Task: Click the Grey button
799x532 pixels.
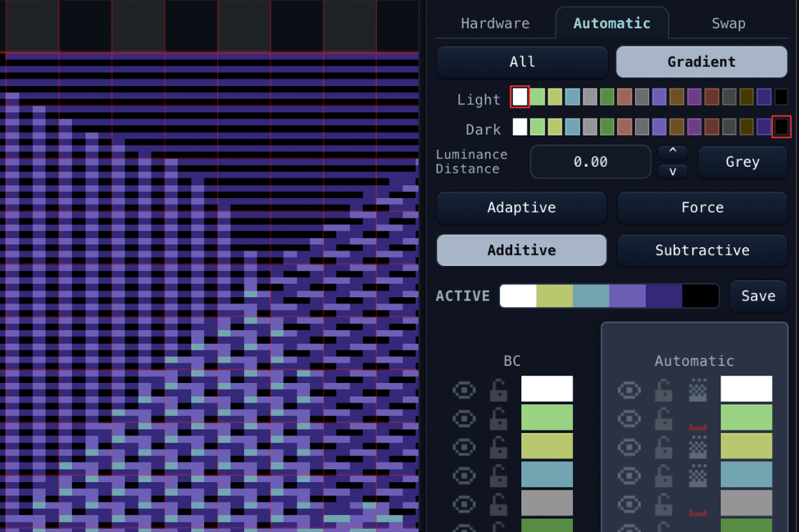Action: coord(742,162)
